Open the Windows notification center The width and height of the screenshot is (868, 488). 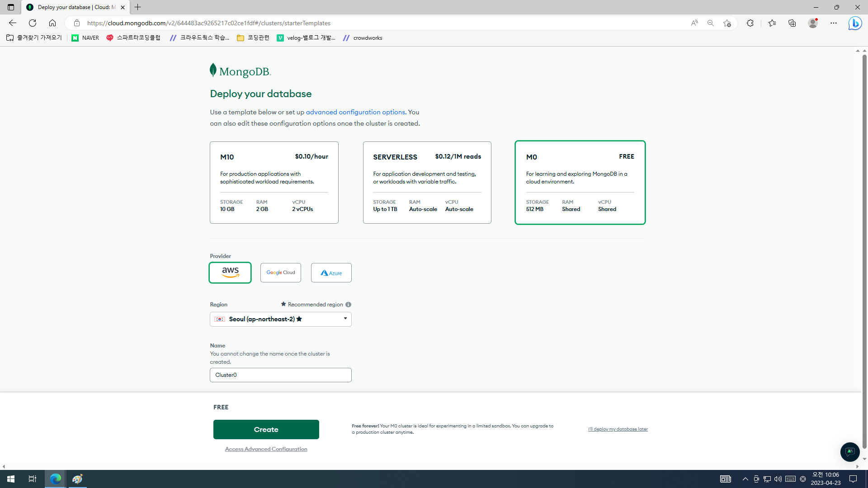(853, 479)
